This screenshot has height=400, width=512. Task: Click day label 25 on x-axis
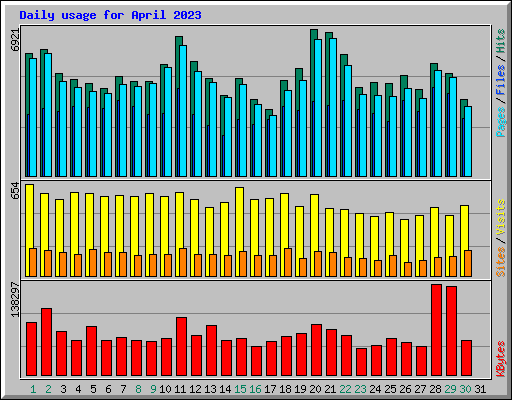coord(390,389)
